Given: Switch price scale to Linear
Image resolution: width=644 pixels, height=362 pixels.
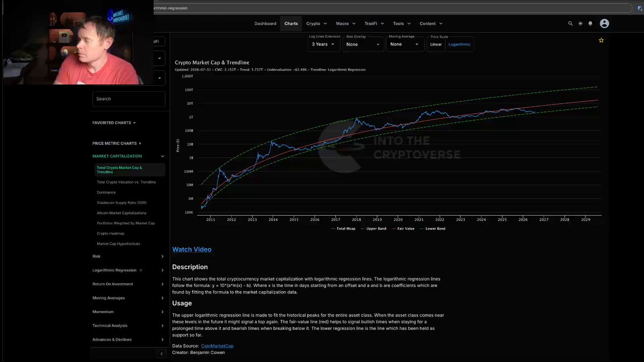Looking at the screenshot, I should 436,44.
